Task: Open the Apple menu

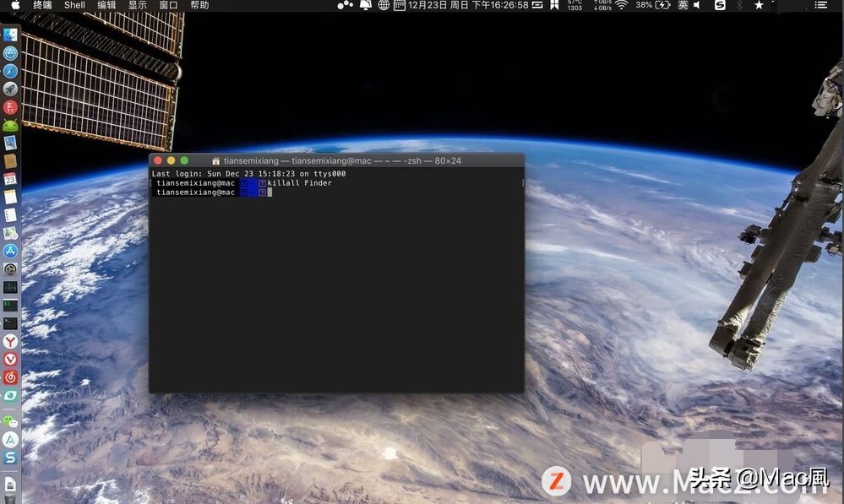Action: tap(15, 5)
